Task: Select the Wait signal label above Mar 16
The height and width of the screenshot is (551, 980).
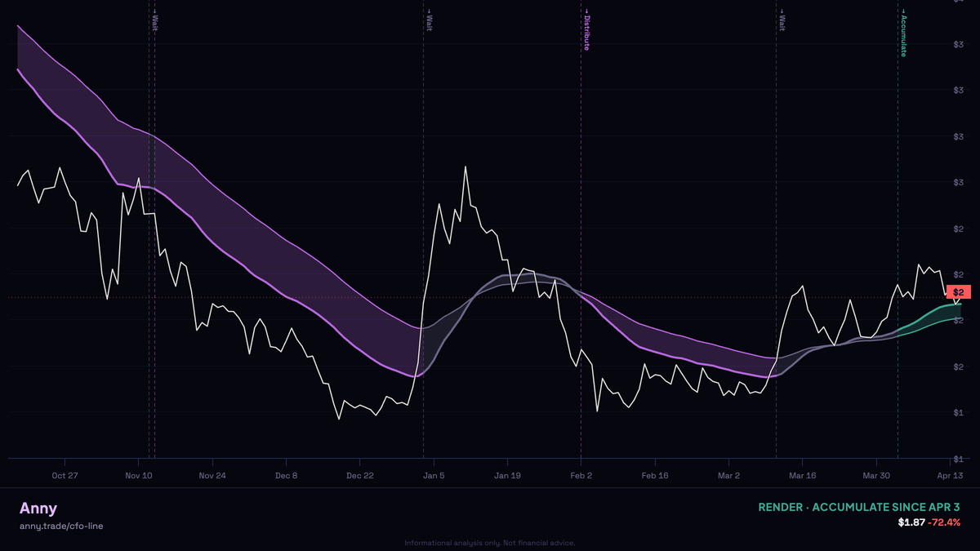Action: [781, 20]
